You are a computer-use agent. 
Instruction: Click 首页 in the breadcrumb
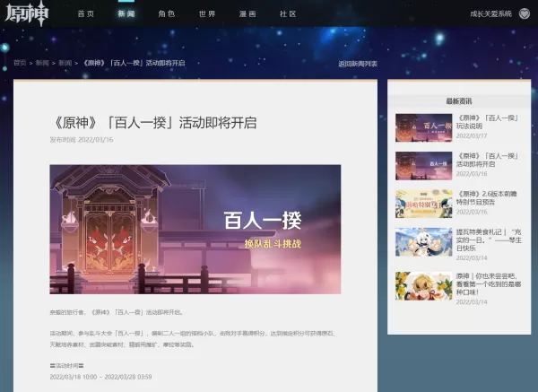(20, 63)
